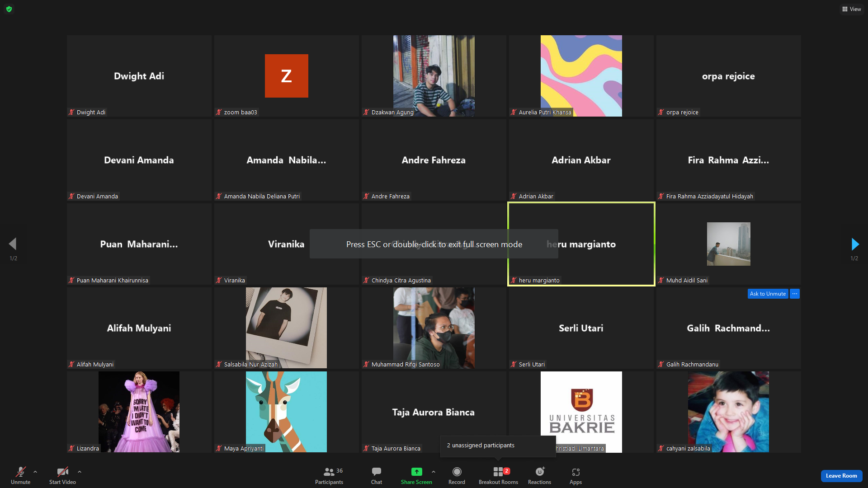This screenshot has width=868, height=488.
Task: Open the Chat panel
Action: 377,476
